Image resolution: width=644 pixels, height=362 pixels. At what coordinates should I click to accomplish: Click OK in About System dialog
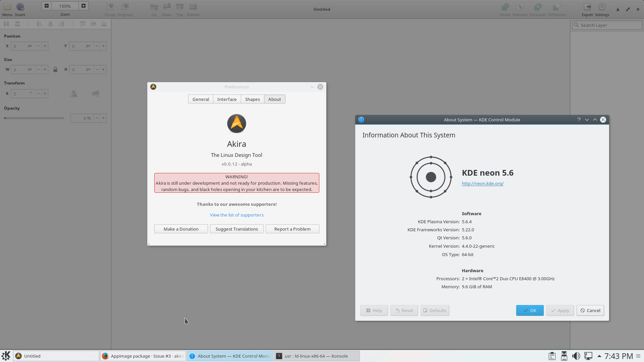(x=530, y=310)
